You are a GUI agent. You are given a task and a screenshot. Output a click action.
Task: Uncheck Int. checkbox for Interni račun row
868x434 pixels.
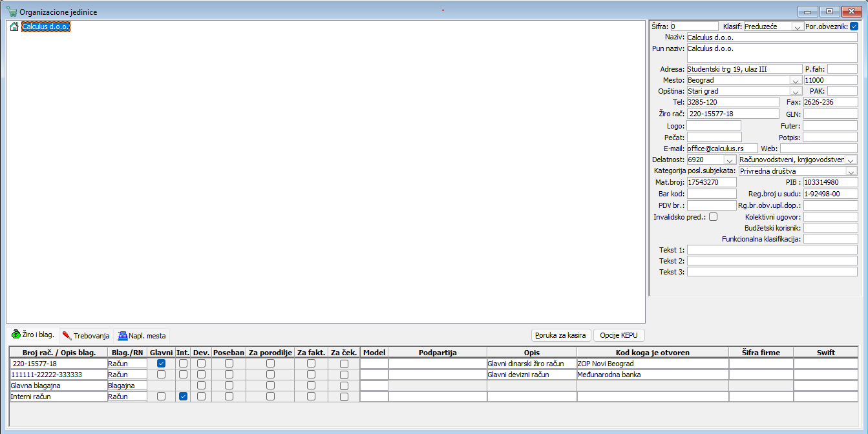click(183, 397)
